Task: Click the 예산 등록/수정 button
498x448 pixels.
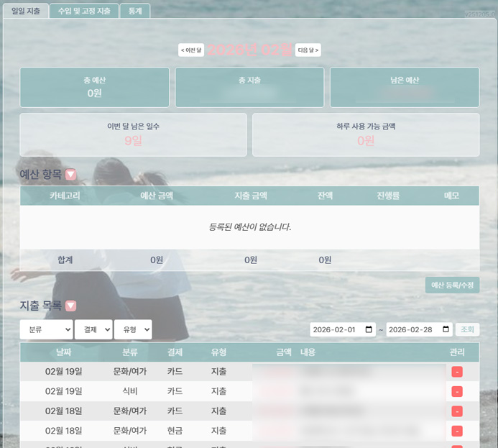Action: 452,285
